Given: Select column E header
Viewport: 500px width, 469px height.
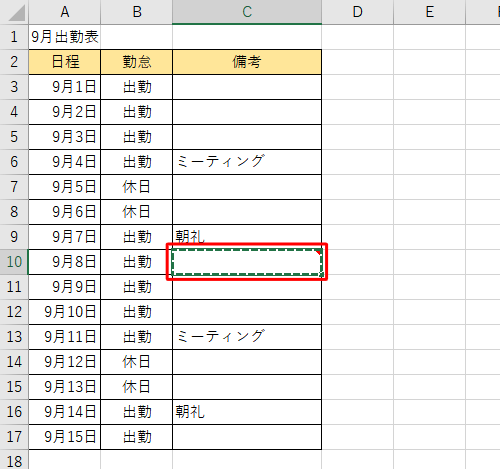Looking at the screenshot, I should [x=430, y=12].
